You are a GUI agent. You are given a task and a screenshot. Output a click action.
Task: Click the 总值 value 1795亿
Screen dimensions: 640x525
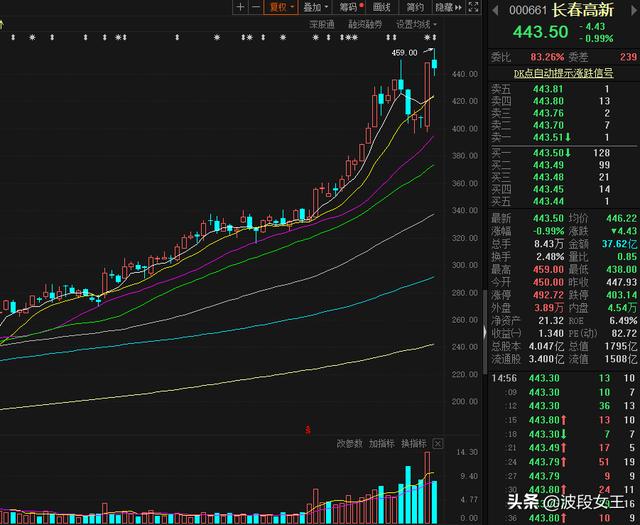click(620, 346)
